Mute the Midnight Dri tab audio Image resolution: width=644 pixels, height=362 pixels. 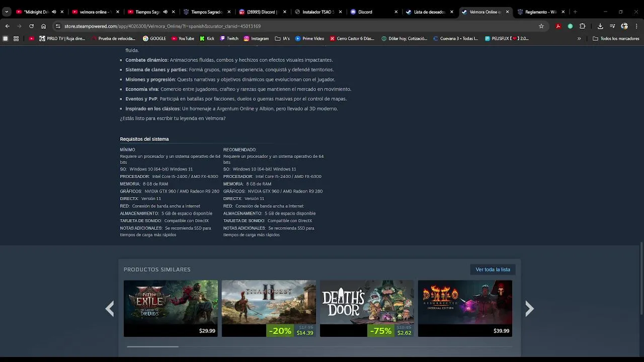[x=54, y=12]
